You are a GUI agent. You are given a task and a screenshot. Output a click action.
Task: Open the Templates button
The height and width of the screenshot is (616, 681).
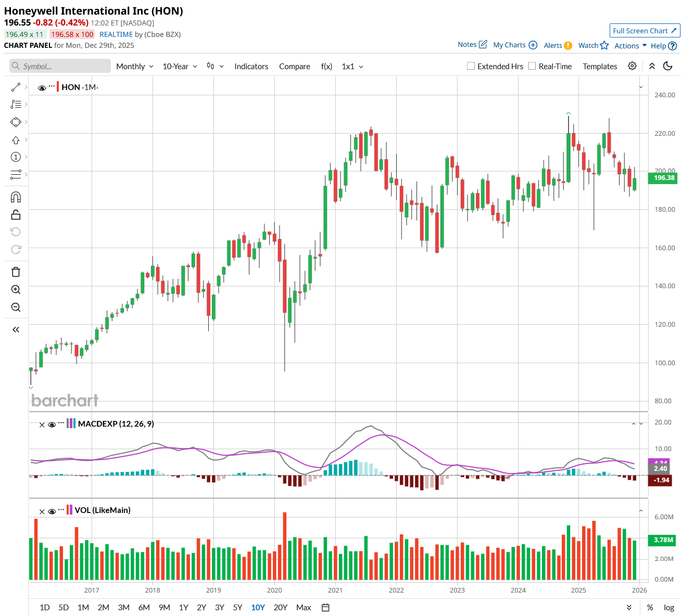tap(600, 67)
